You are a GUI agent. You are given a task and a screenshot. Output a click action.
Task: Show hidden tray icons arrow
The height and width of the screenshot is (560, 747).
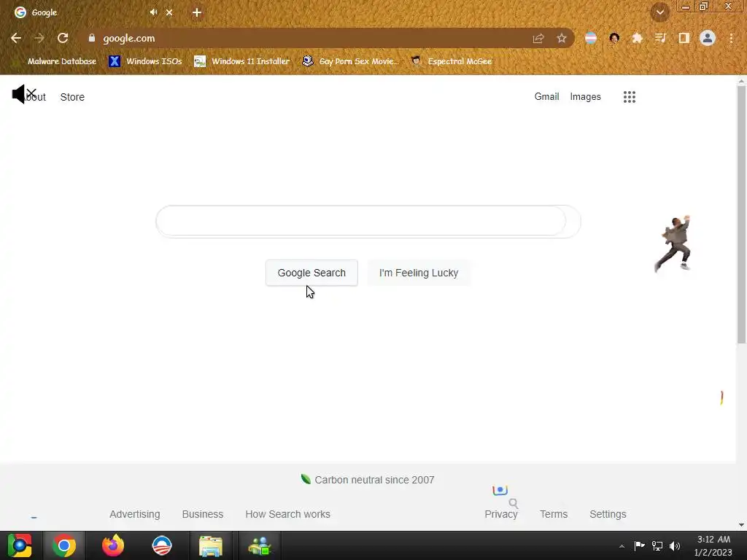(622, 546)
